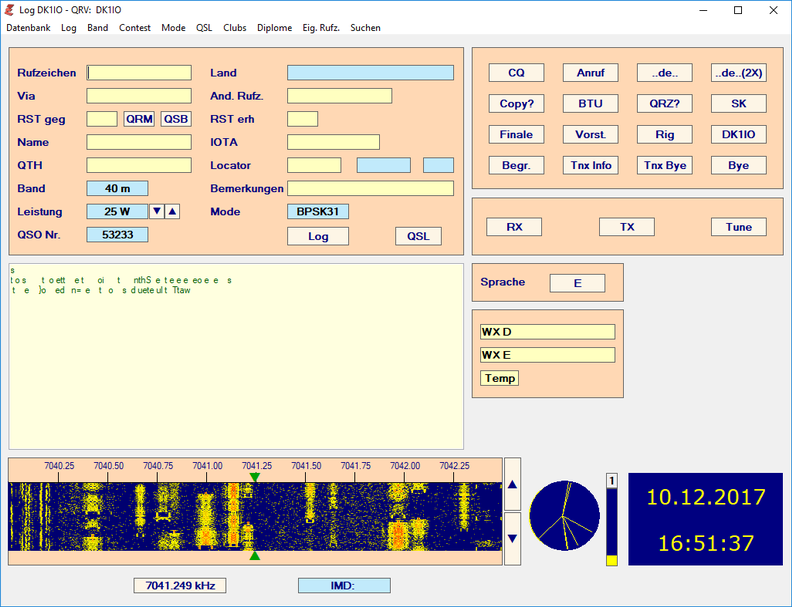The width and height of the screenshot is (792, 607).
Task: Click the Log button to save the QSO
Action: coord(318,236)
